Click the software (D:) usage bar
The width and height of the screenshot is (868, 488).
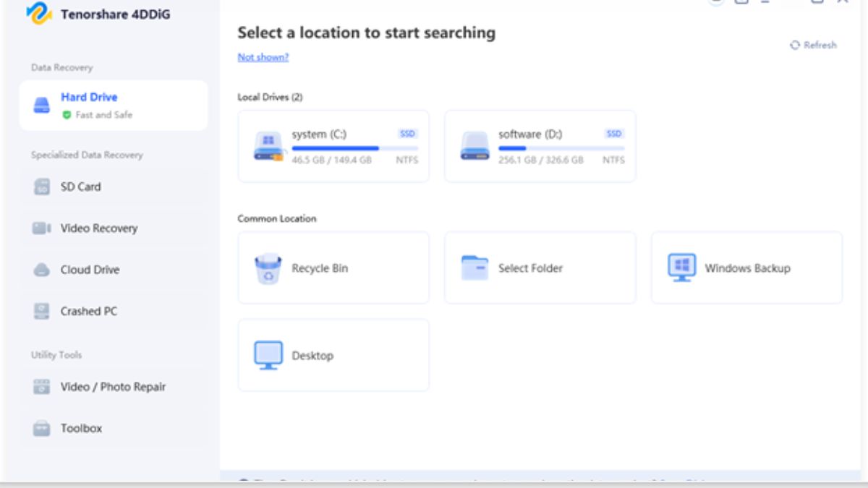[x=561, y=148]
